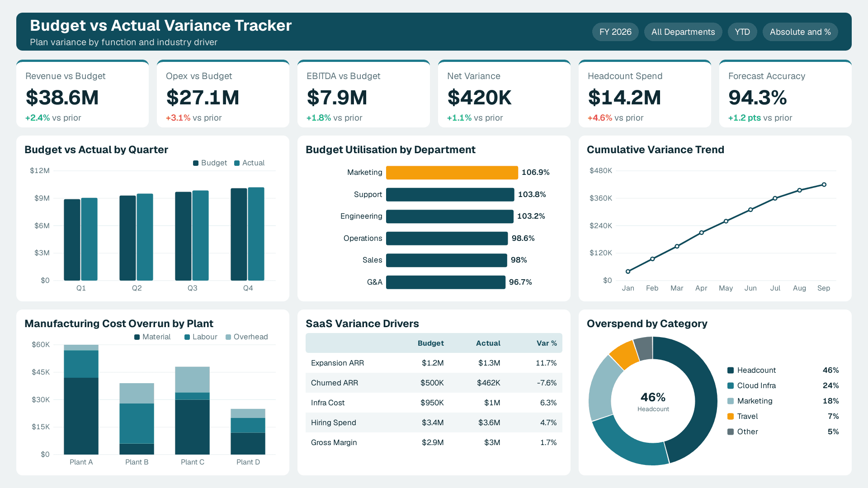Sort by the Var % column header
This screenshot has height=488, width=868.
pyautogui.click(x=547, y=343)
